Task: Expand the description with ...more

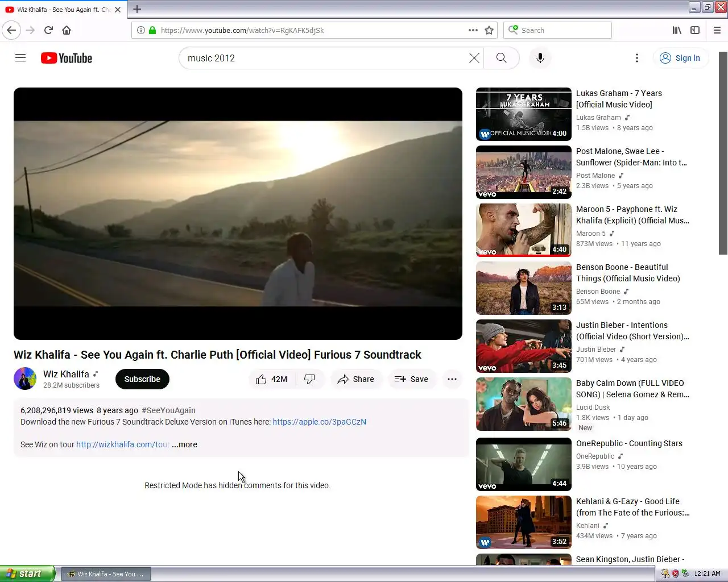Action: pyautogui.click(x=184, y=444)
